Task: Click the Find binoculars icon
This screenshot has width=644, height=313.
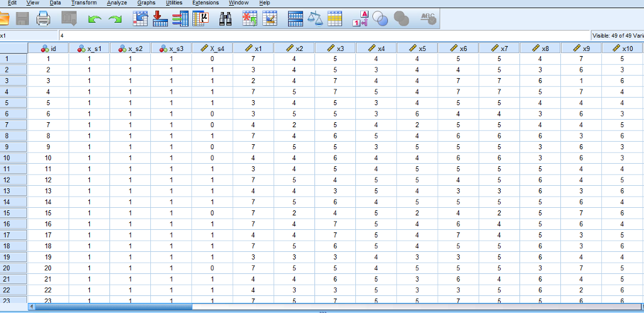Action: (x=226, y=18)
